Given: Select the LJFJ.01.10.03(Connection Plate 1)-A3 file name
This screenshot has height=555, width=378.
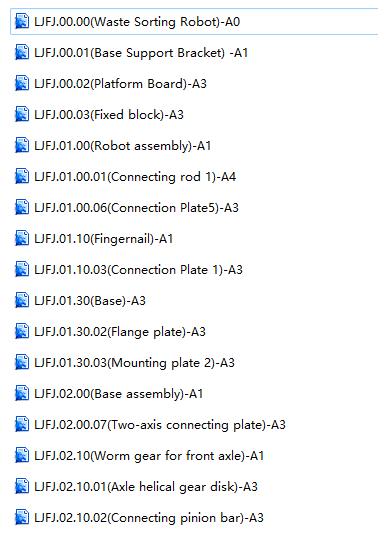Looking at the screenshot, I should tap(138, 270).
